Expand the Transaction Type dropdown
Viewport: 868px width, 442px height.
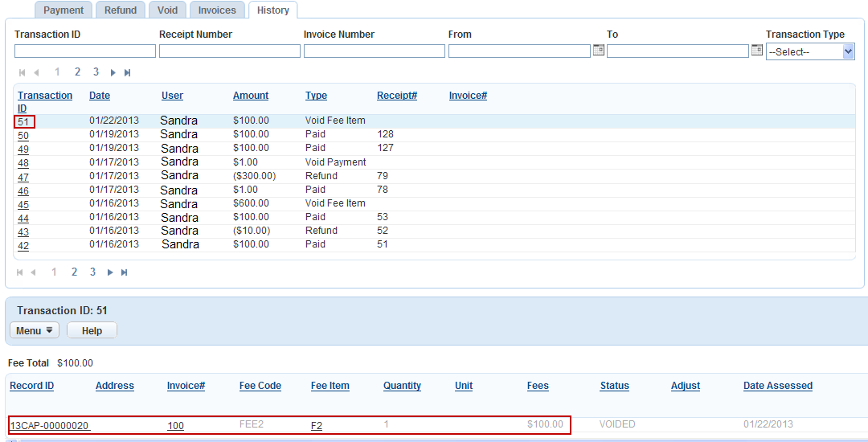(x=810, y=51)
